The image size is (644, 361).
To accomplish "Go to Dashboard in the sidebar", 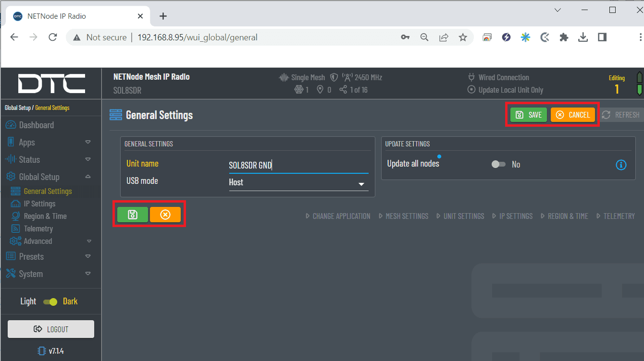I will click(x=37, y=125).
